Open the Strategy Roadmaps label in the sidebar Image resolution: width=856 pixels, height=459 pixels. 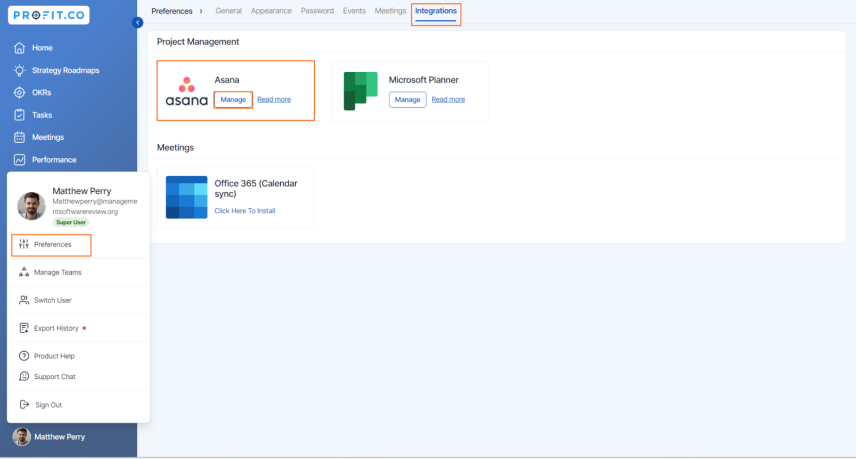66,70
